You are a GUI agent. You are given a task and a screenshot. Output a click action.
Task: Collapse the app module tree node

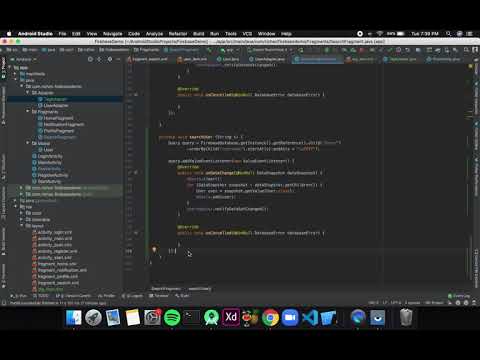click(9, 67)
